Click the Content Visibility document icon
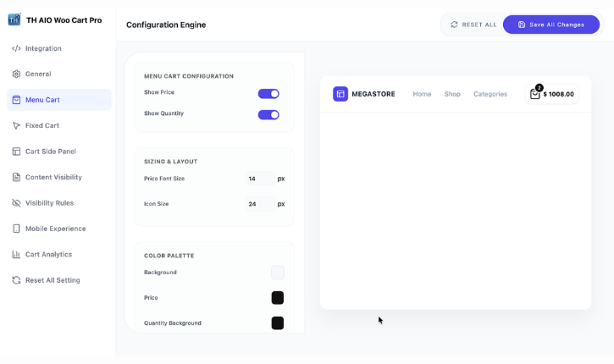Viewport: 614px width, 364px height. tap(16, 177)
